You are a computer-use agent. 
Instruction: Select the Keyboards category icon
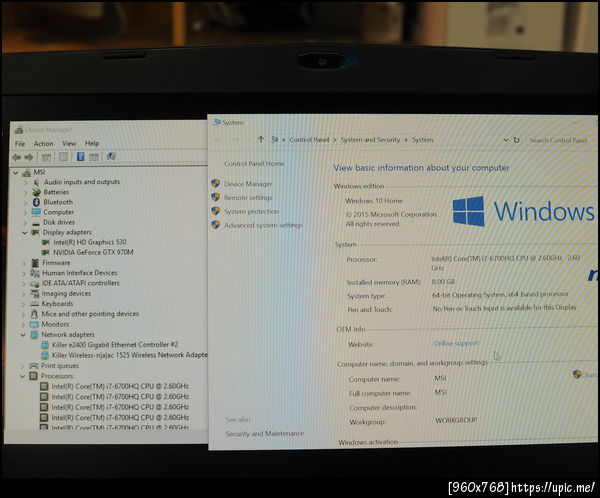(x=35, y=304)
